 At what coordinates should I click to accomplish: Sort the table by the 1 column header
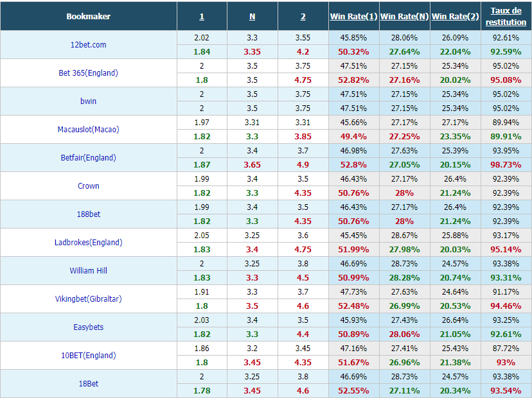click(202, 16)
